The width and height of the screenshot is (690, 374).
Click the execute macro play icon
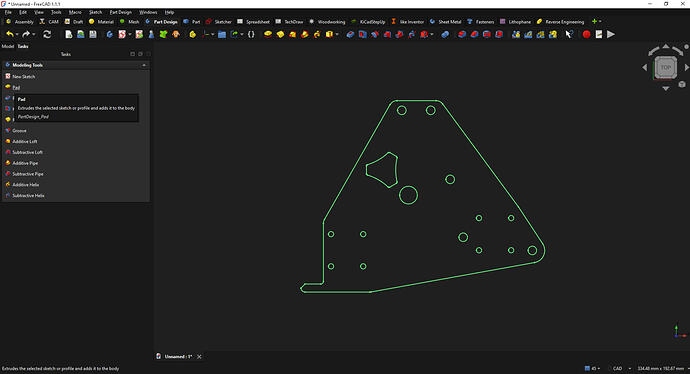611,34
